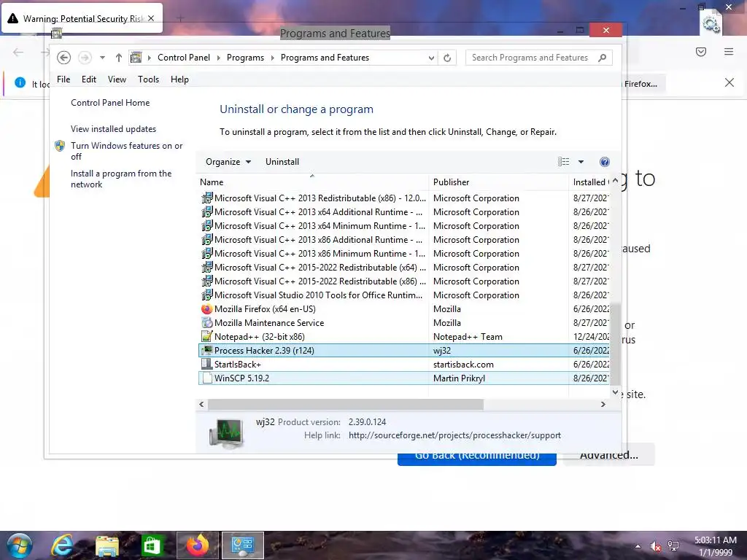This screenshot has width=747, height=560.
Task: Click the horizontal scrollbar thumb
Action: (x=346, y=404)
